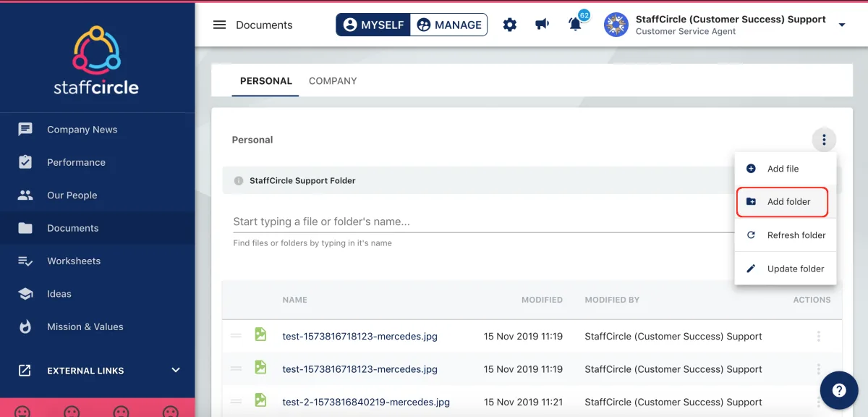The width and height of the screenshot is (868, 417).
Task: Click the settings gear icon
Action: click(510, 25)
